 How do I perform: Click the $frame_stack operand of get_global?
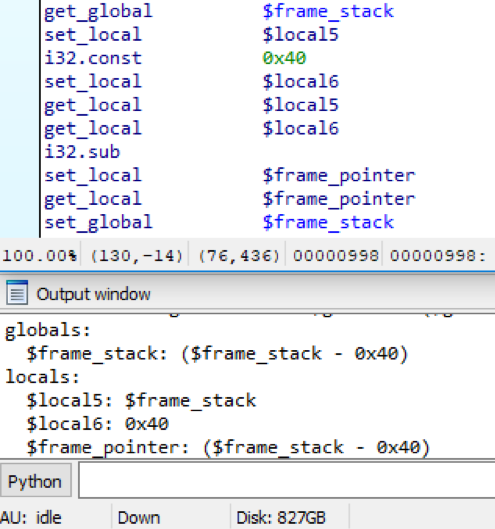click(328, 11)
